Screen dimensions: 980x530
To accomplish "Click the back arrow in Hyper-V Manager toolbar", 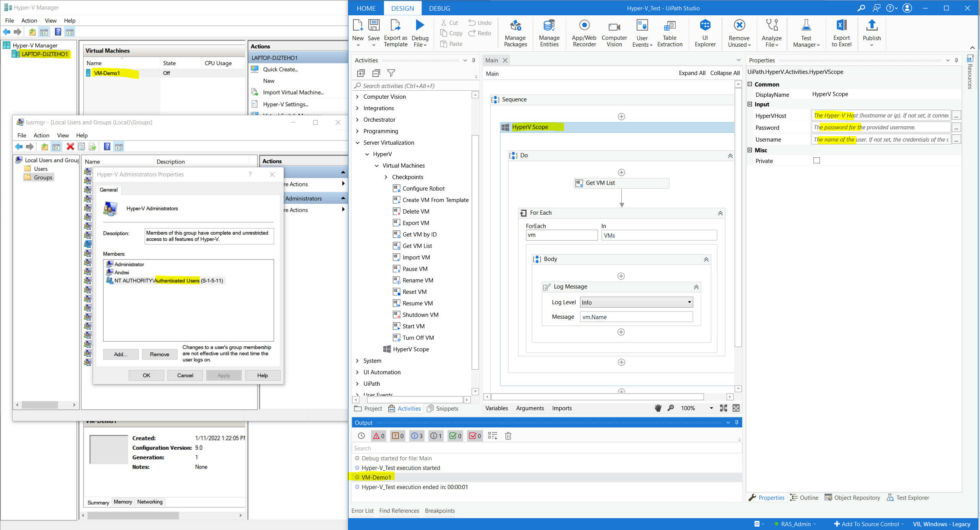I will click(x=7, y=32).
